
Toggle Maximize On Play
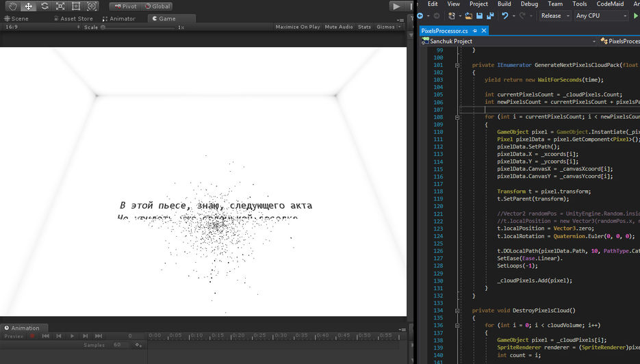pos(297,27)
